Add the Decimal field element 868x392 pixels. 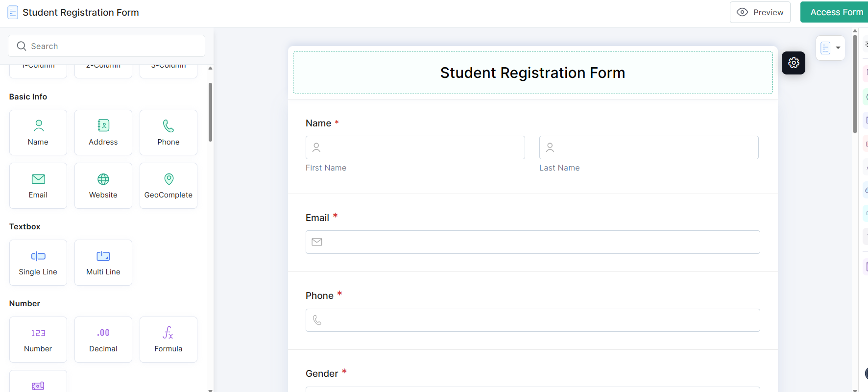(103, 340)
